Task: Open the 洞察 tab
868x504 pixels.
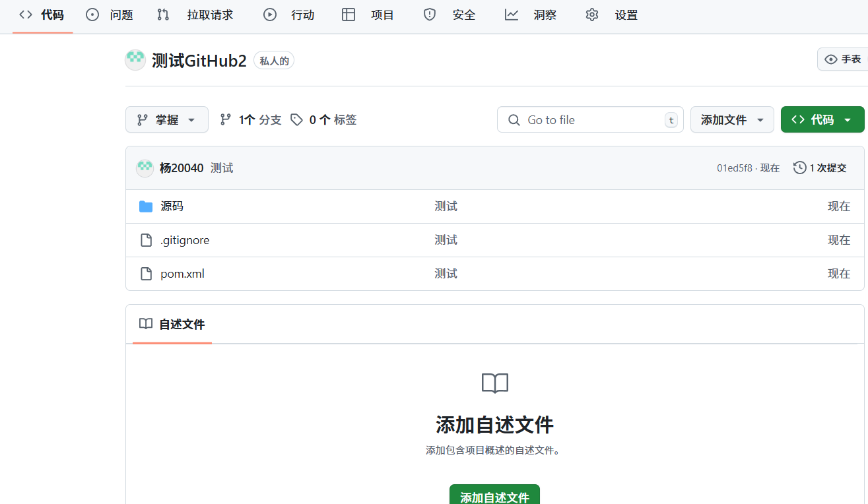Action: point(531,15)
